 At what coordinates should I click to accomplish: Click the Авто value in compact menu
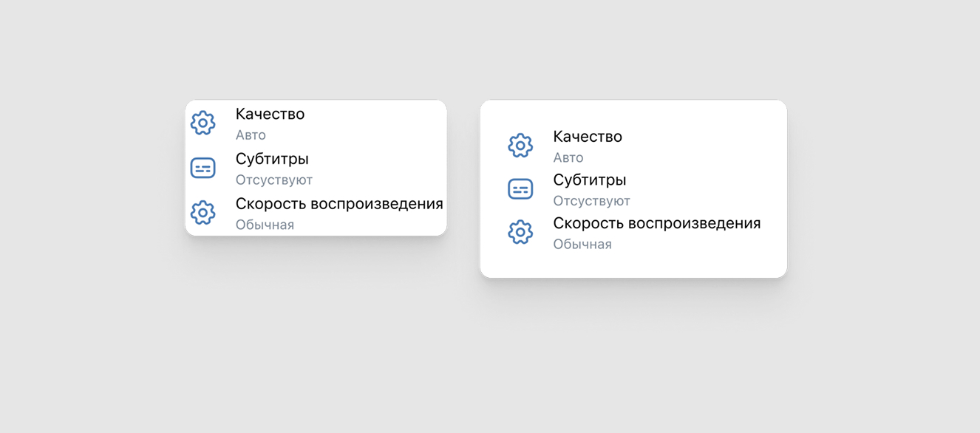(251, 135)
